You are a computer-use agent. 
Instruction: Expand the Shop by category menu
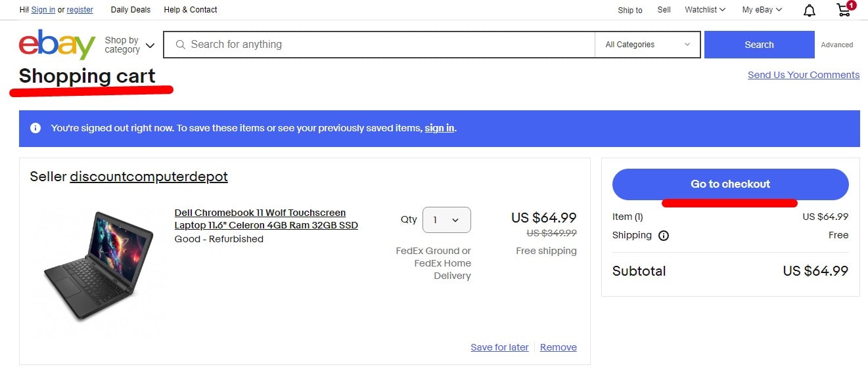pos(129,45)
